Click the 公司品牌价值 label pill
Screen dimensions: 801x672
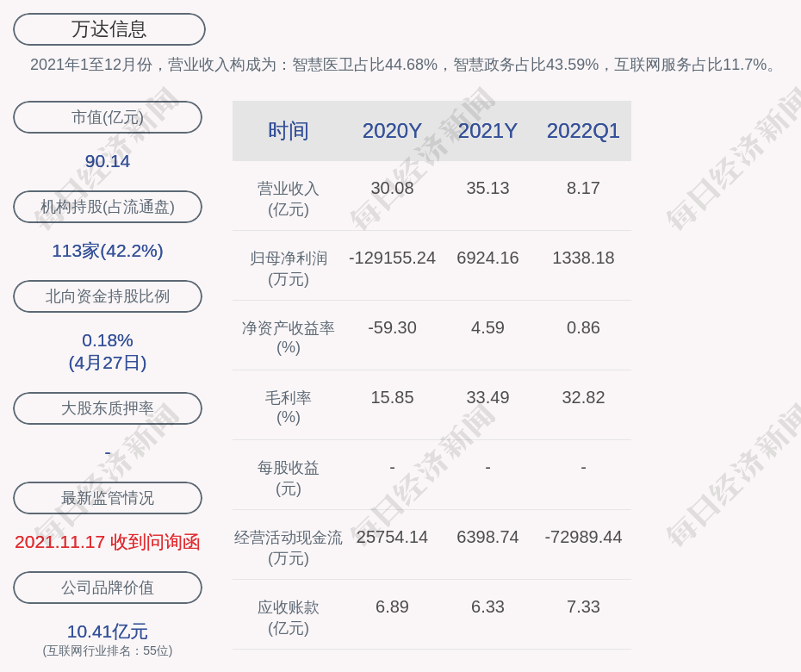tap(108, 588)
